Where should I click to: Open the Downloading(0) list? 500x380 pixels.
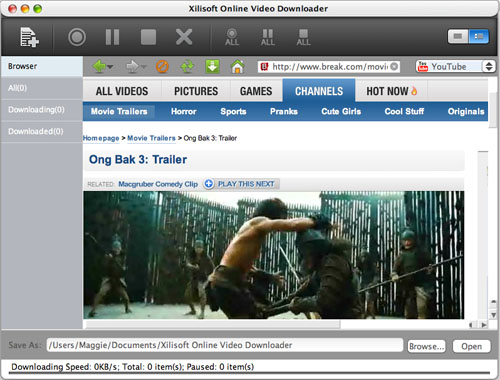pyautogui.click(x=42, y=110)
